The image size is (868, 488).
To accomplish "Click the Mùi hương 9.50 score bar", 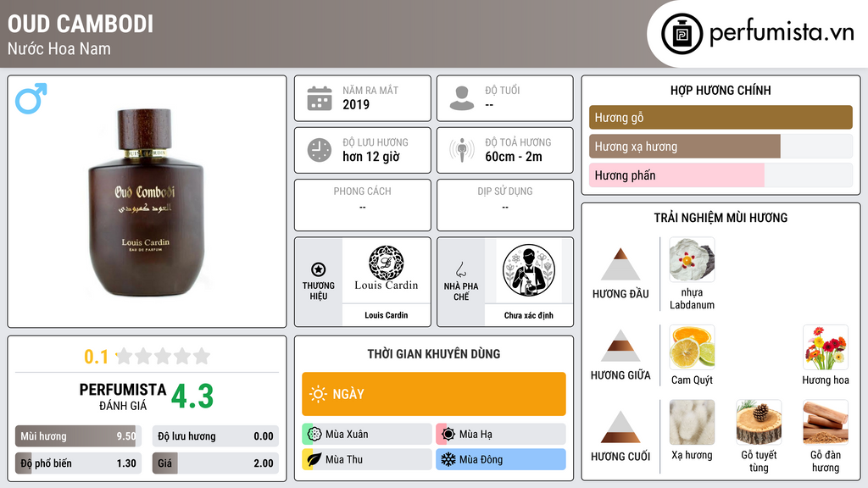I will point(79,436).
